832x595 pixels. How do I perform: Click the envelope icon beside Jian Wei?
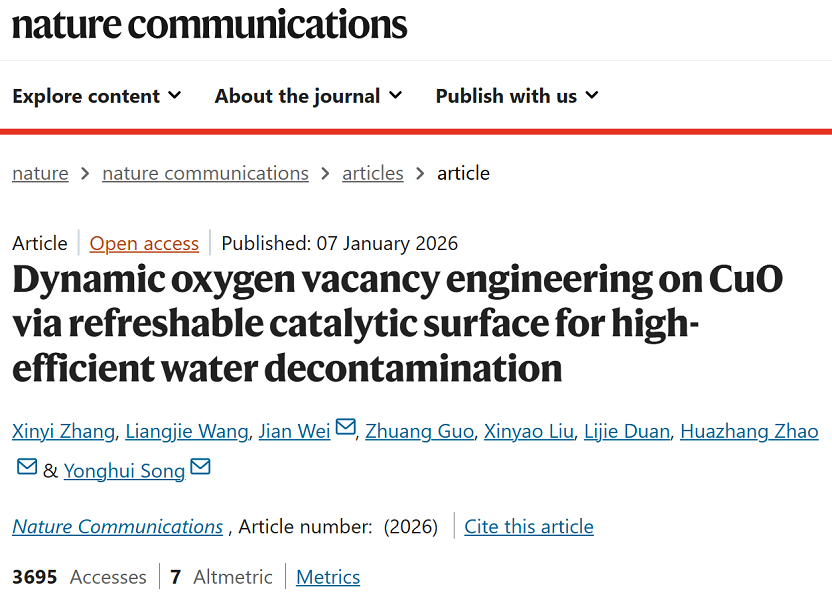(345, 428)
